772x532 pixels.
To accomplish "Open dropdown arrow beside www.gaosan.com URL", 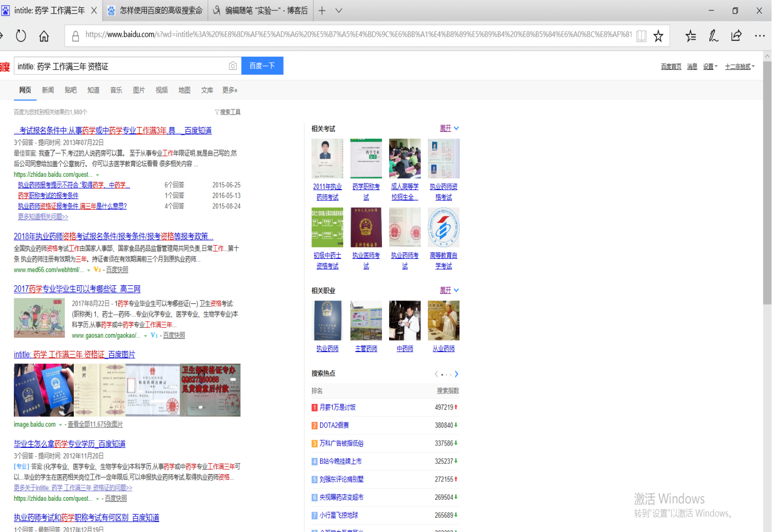I will (146, 336).
